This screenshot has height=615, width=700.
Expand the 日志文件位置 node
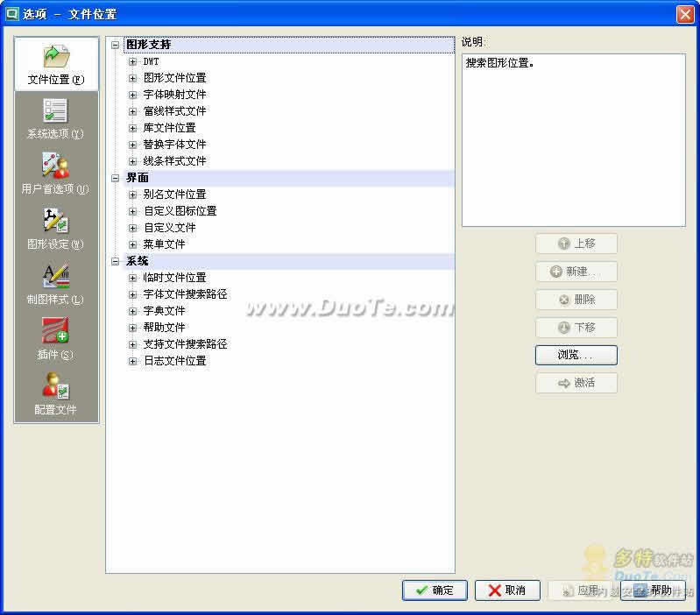132,361
